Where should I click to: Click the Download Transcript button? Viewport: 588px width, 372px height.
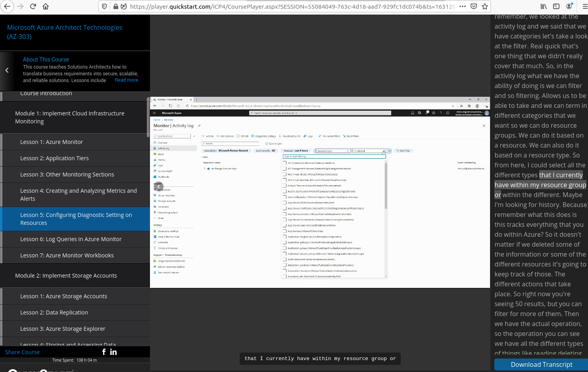click(541, 364)
